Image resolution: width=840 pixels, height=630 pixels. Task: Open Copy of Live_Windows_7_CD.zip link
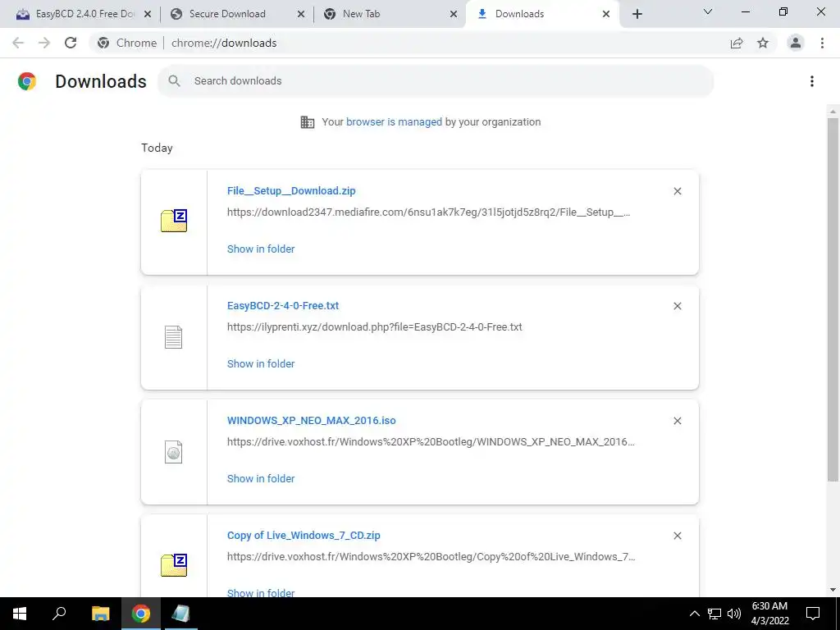click(304, 535)
